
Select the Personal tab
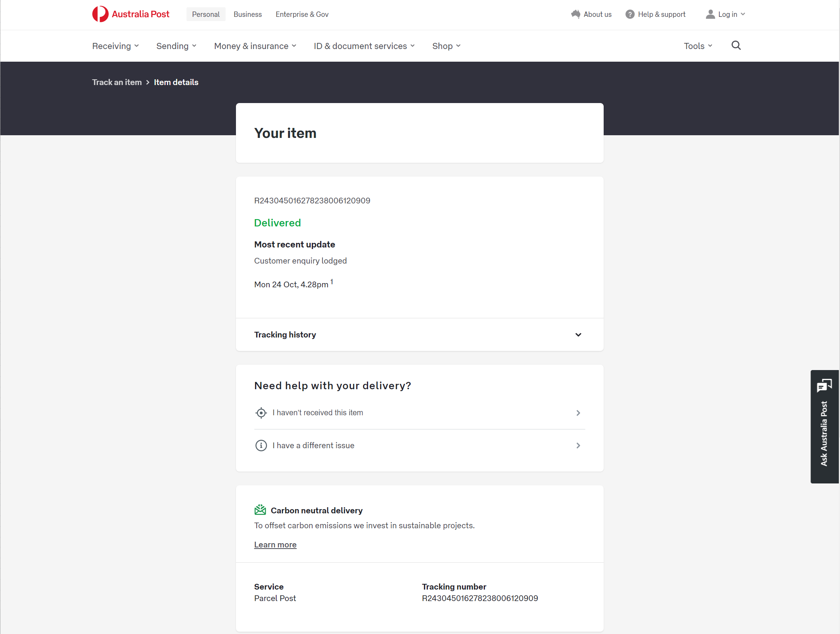(206, 14)
